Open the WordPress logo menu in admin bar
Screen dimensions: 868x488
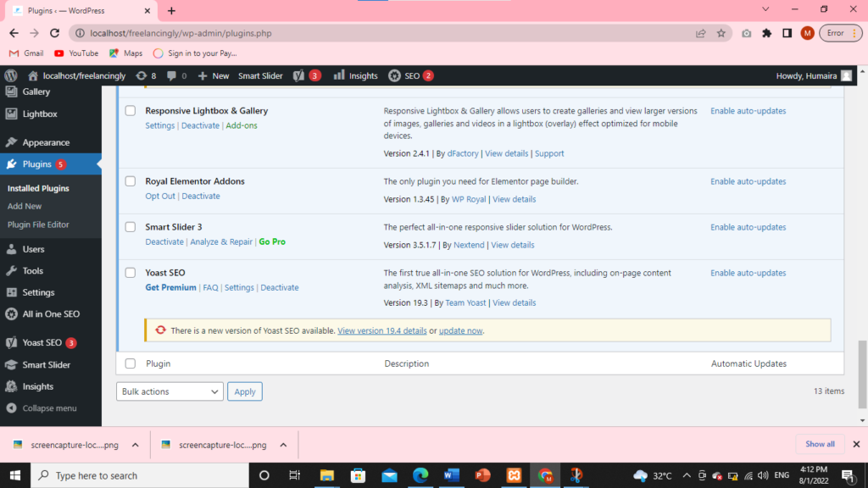pos(10,75)
